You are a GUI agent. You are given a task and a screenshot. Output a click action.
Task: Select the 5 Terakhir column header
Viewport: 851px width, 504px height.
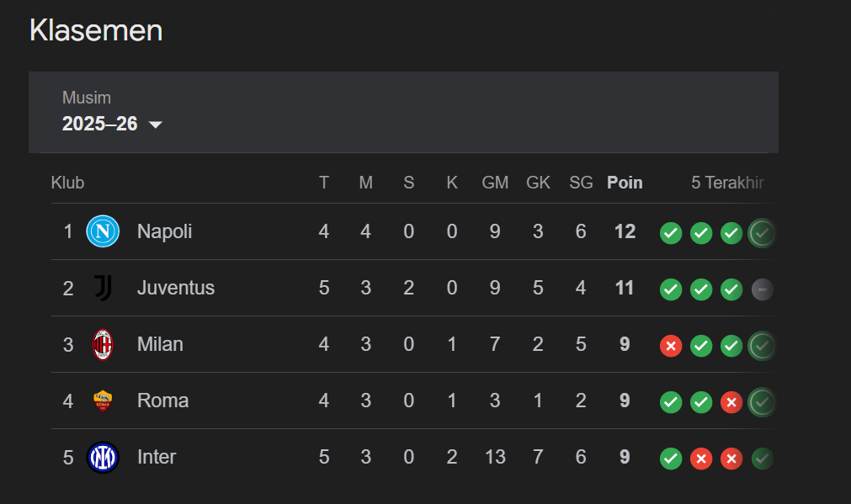[727, 183]
